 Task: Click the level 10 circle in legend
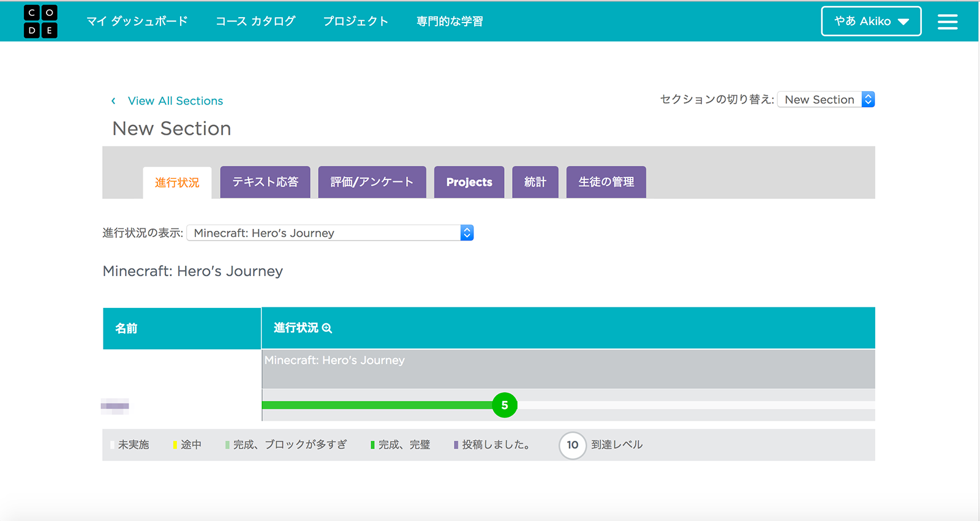[x=573, y=445]
